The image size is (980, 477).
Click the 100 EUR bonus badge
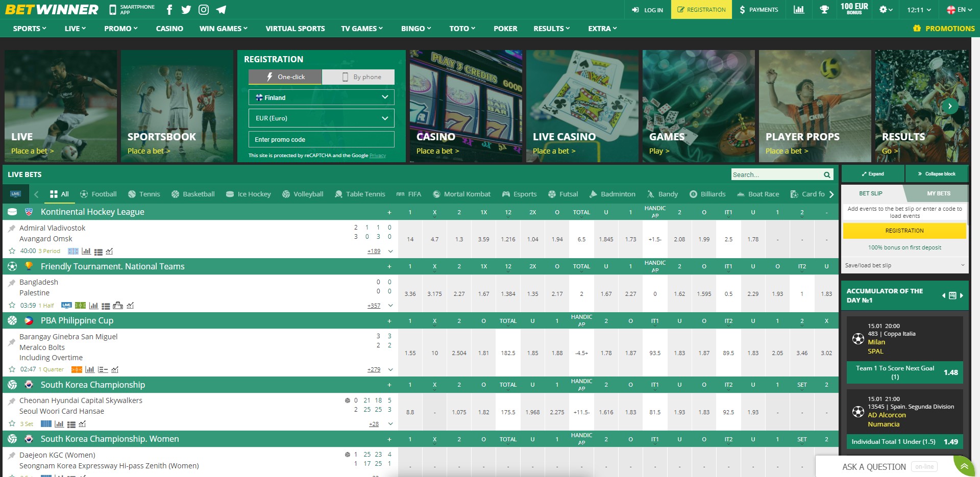click(854, 9)
